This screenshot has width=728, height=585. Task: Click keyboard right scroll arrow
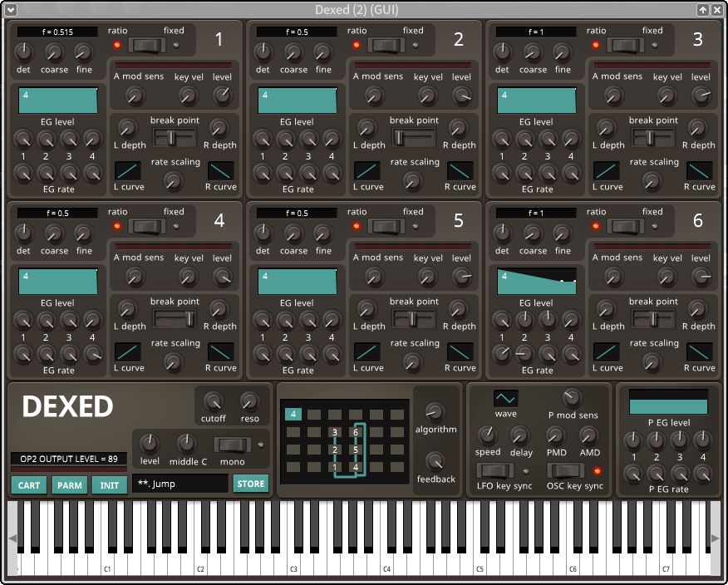(x=716, y=538)
